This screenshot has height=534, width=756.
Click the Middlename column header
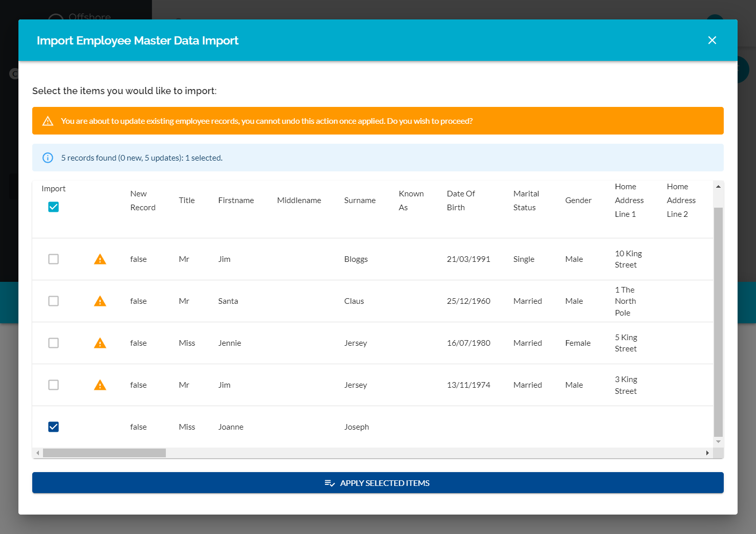pyautogui.click(x=299, y=201)
